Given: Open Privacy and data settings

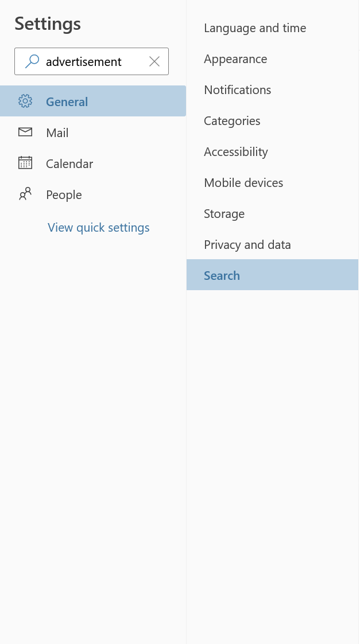Looking at the screenshot, I should coord(247,244).
